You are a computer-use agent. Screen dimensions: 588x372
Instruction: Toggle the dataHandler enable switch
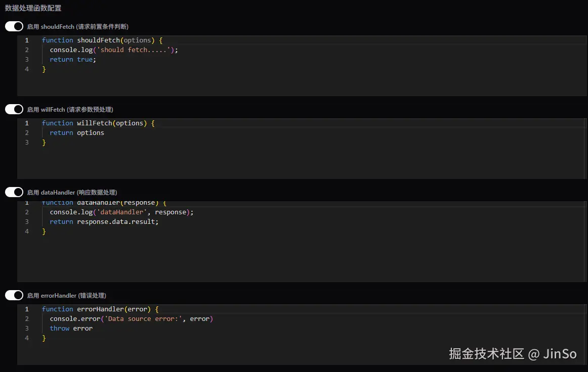[x=14, y=192]
